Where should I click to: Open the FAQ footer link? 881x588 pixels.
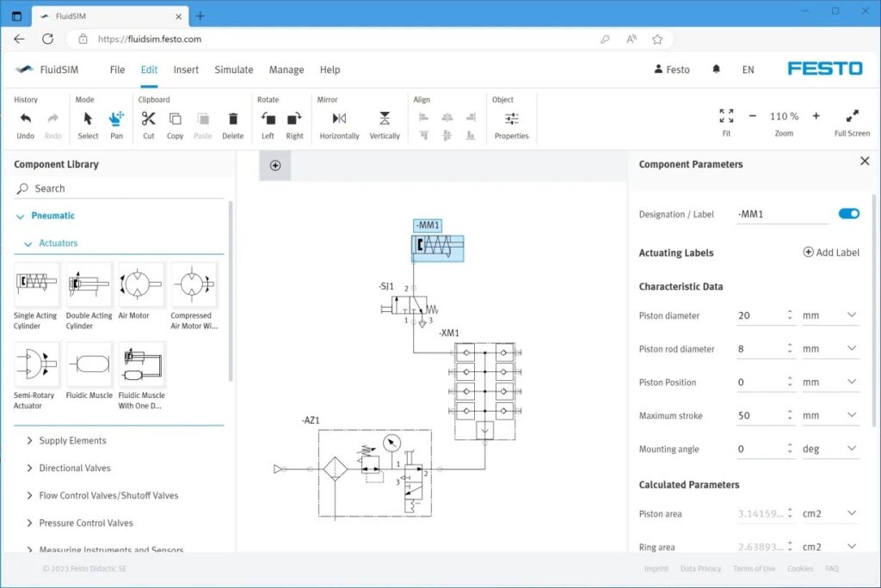click(832, 568)
